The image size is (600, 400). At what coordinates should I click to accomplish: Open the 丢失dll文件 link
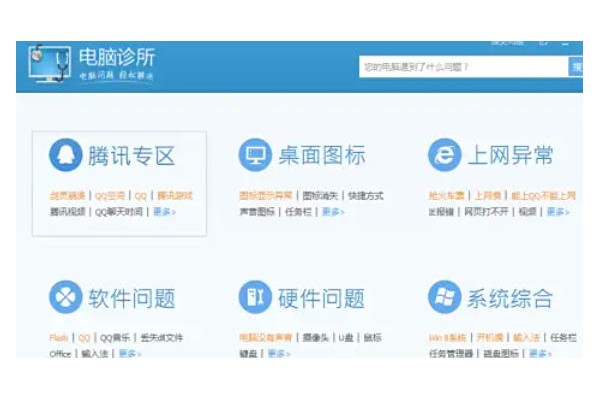pyautogui.click(x=161, y=338)
